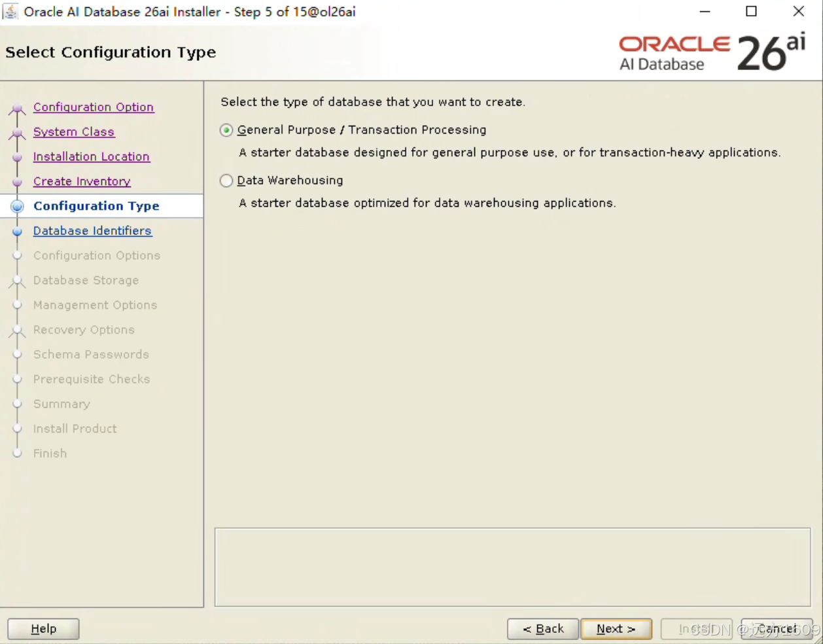Click the active step bullet beside Configuration Type
This screenshot has height=644, width=823.
pyautogui.click(x=18, y=206)
